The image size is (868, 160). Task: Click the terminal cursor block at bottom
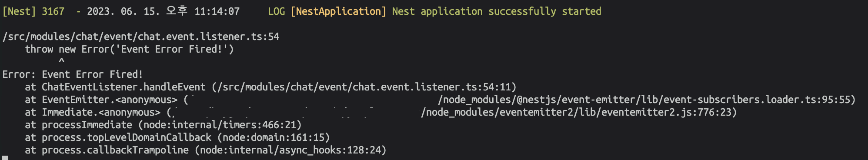[5, 158]
